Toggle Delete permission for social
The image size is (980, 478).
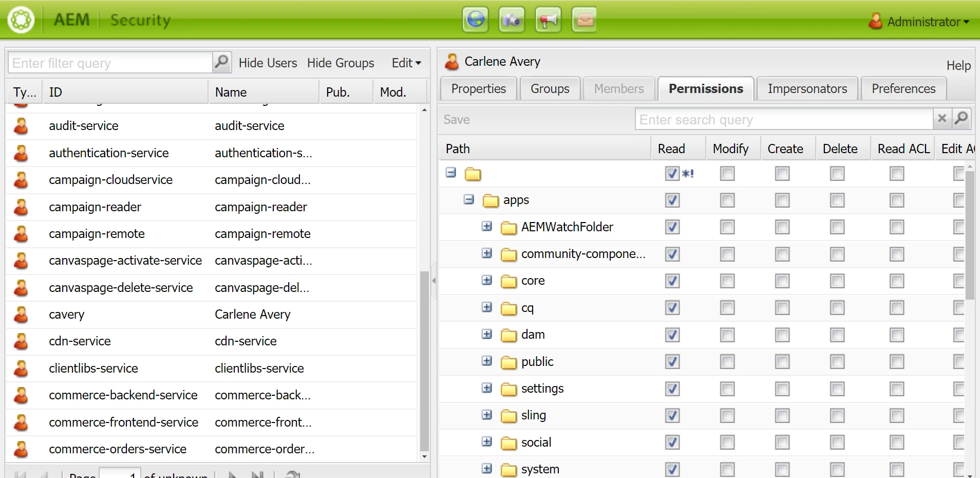tap(837, 443)
